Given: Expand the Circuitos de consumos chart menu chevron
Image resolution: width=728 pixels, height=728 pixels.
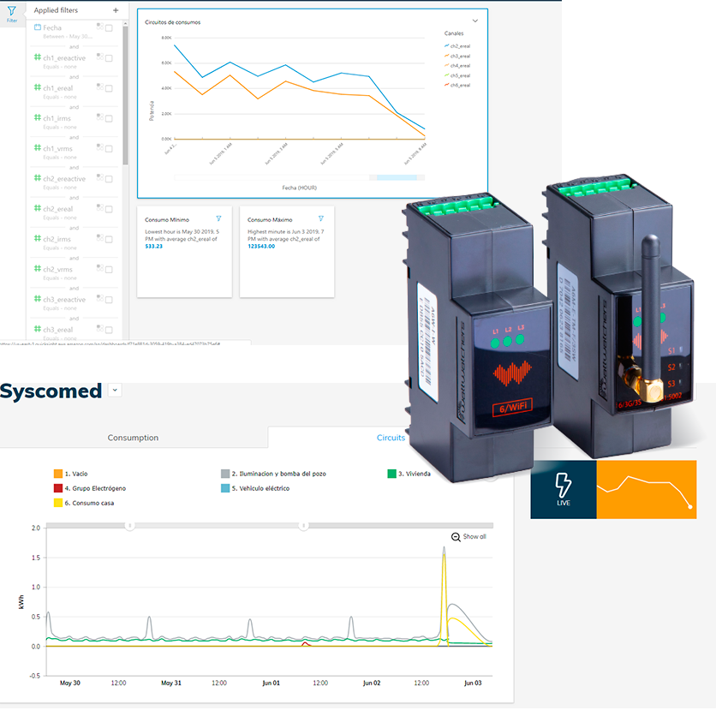Looking at the screenshot, I should [475, 21].
